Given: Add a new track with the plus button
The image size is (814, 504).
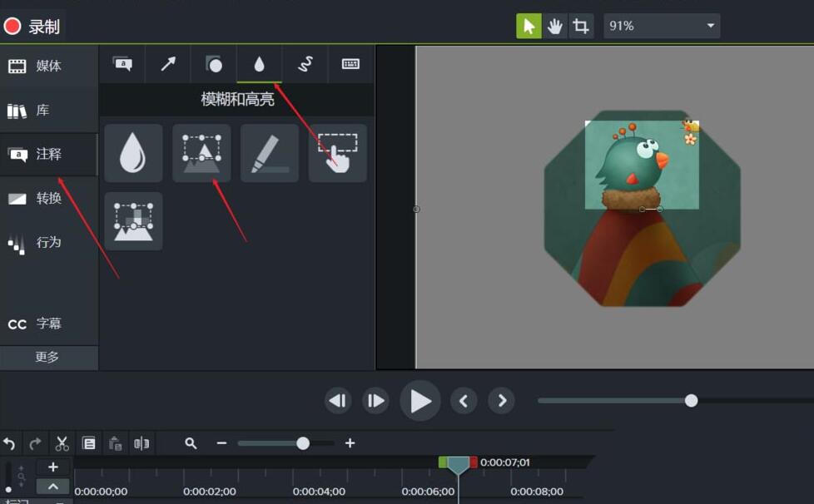Looking at the screenshot, I should click(x=53, y=467).
